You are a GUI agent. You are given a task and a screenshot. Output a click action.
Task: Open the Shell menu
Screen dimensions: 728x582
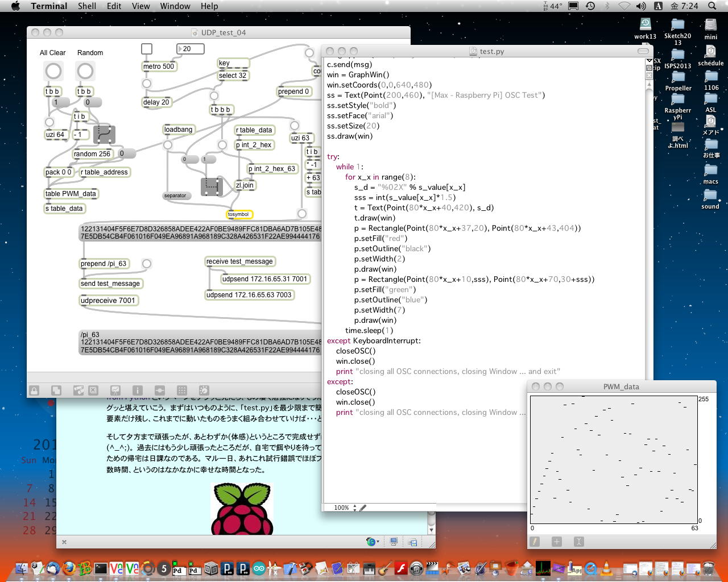[87, 6]
